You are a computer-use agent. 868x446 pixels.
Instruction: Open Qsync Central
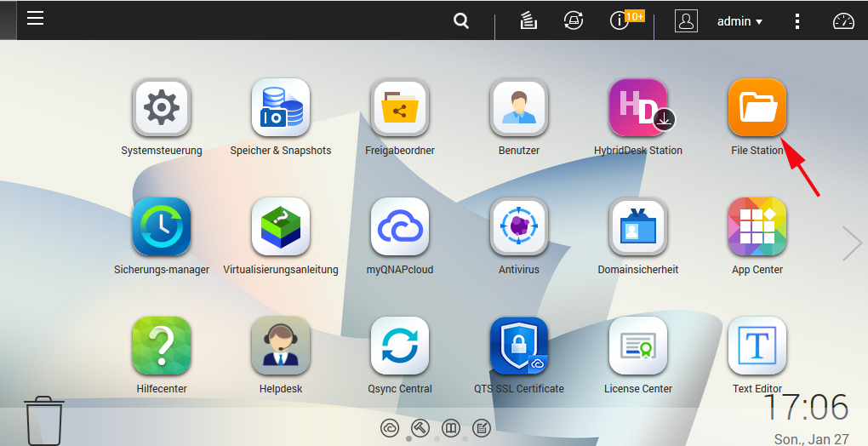tap(400, 346)
